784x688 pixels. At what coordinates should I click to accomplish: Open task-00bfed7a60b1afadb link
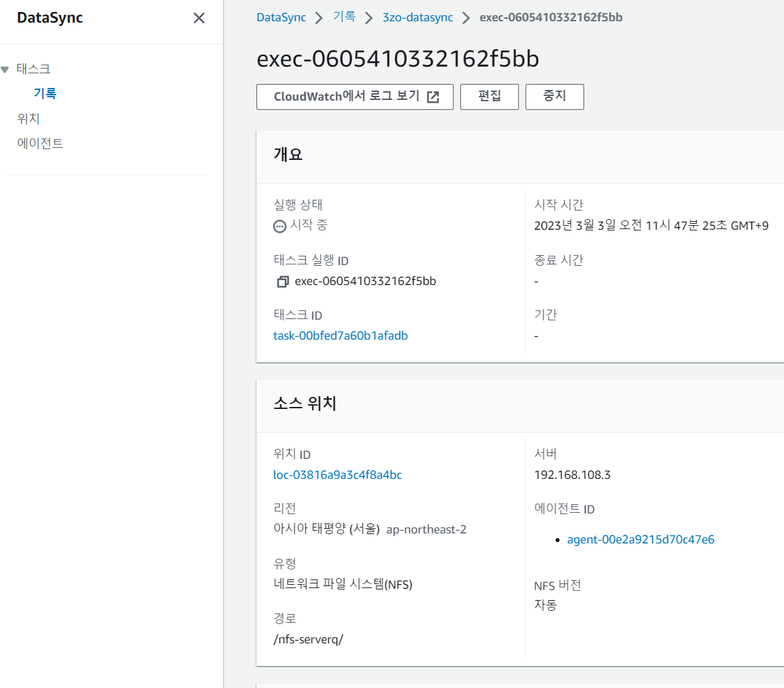tap(340, 336)
